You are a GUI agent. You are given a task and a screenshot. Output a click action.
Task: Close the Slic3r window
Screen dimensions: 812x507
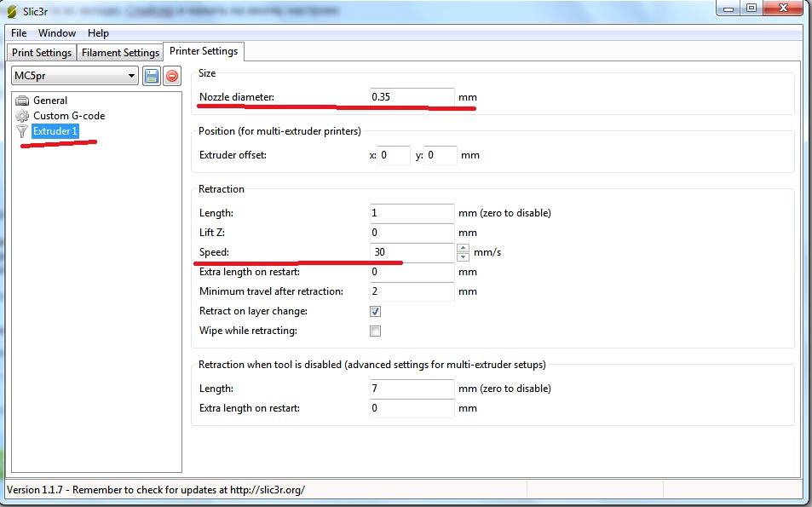tap(783, 9)
